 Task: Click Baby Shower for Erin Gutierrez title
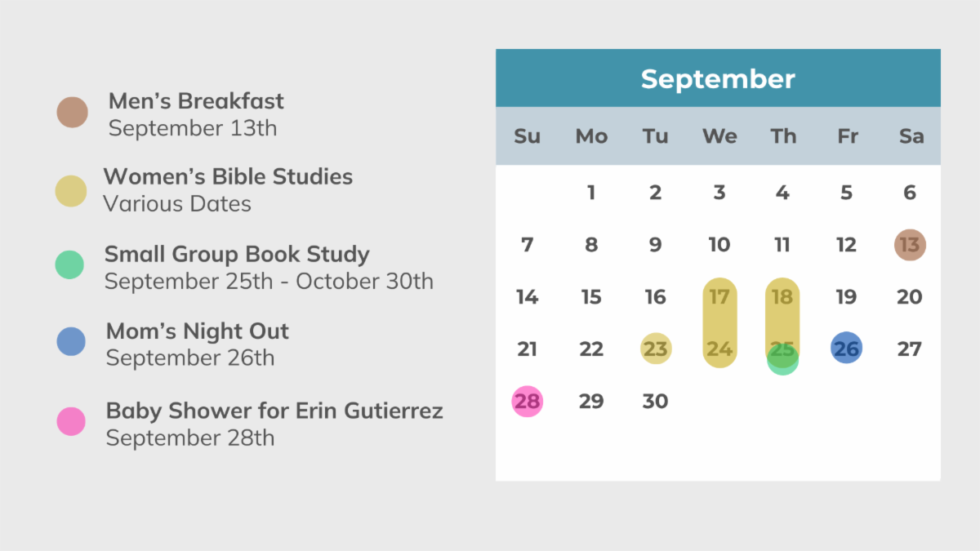(274, 410)
